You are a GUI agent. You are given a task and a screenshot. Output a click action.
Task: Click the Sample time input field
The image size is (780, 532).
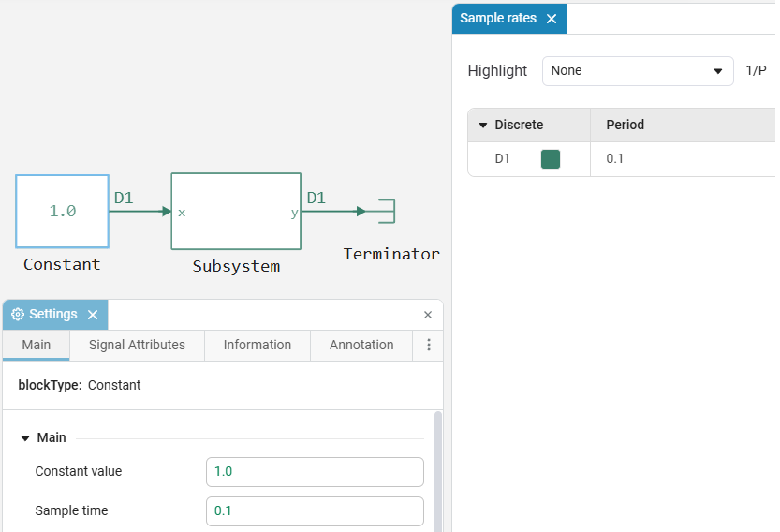pos(315,511)
